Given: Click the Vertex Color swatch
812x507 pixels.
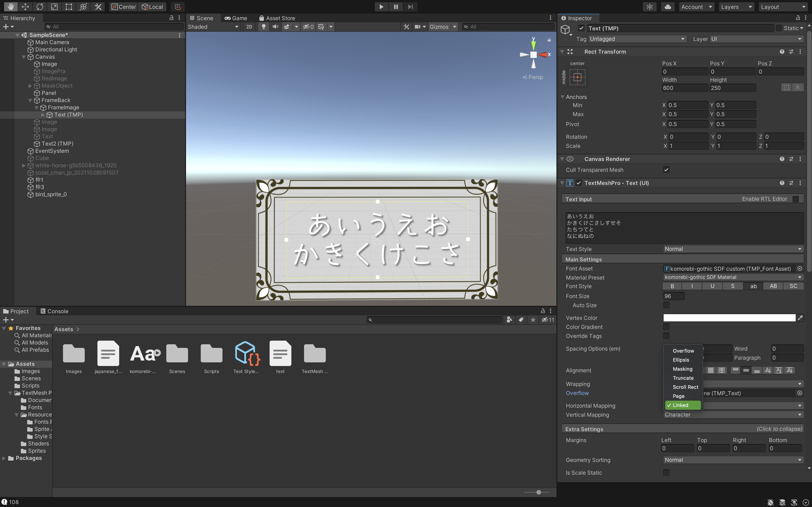Looking at the screenshot, I should click(x=729, y=318).
